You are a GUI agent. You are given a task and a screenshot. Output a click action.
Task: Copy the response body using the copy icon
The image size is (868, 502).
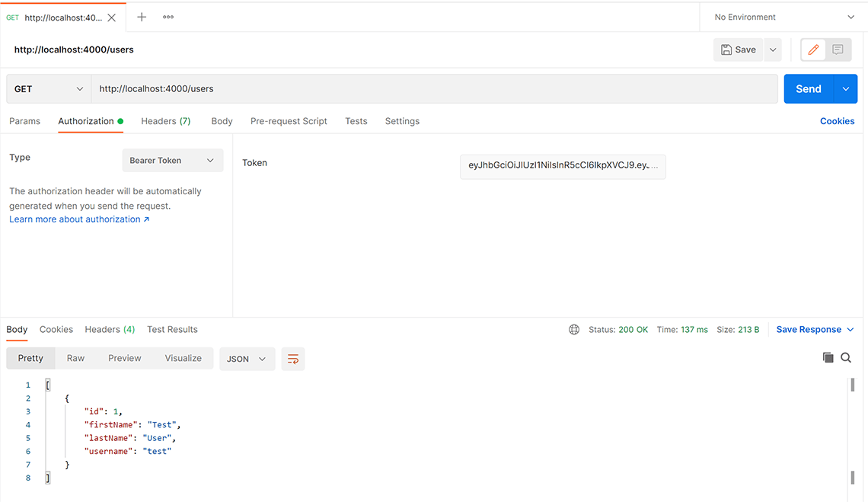click(828, 357)
